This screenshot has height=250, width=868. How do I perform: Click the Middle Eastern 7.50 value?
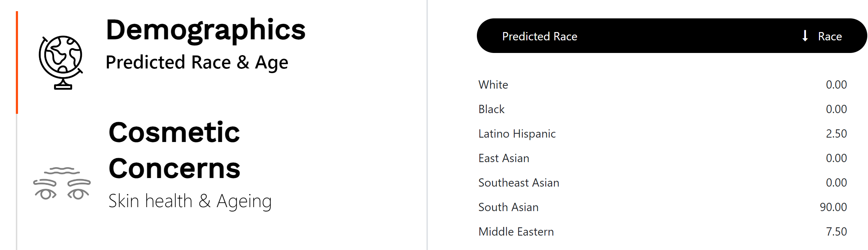[x=836, y=232]
